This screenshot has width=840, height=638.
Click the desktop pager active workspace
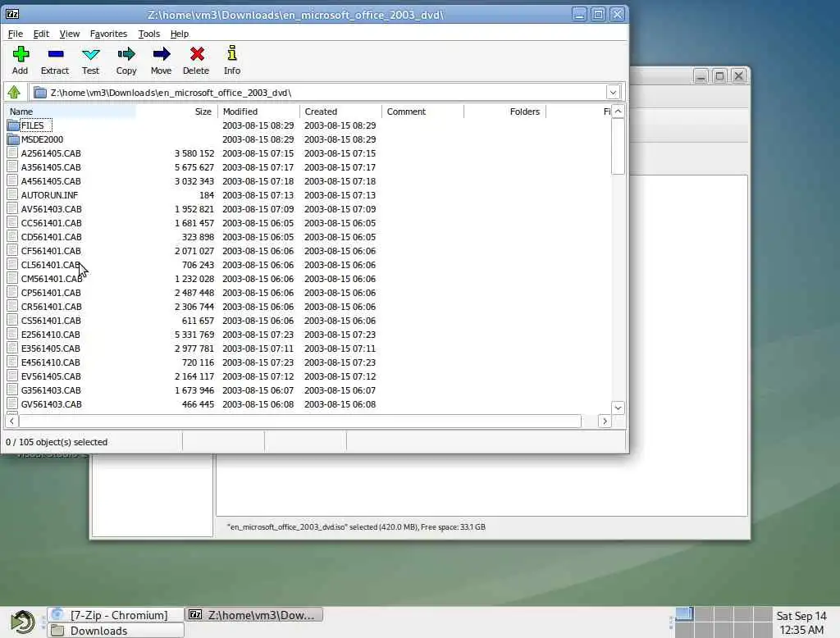coord(683,614)
